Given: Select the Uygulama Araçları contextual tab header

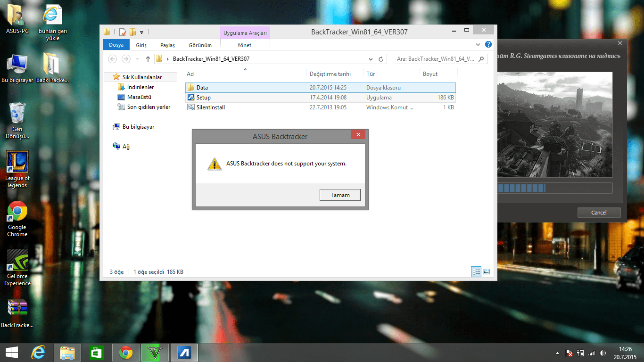Looking at the screenshot, I should pos(245,33).
